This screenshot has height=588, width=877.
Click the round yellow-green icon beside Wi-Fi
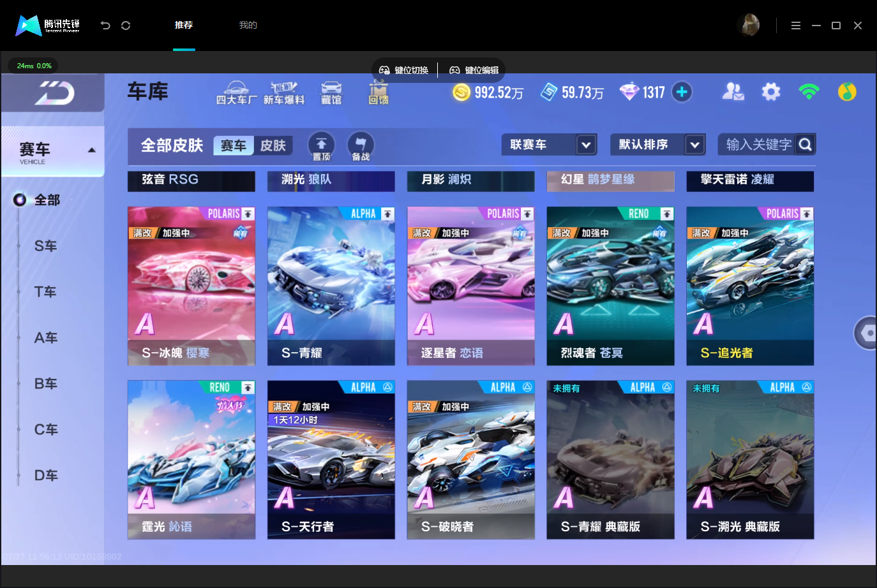pos(847,92)
